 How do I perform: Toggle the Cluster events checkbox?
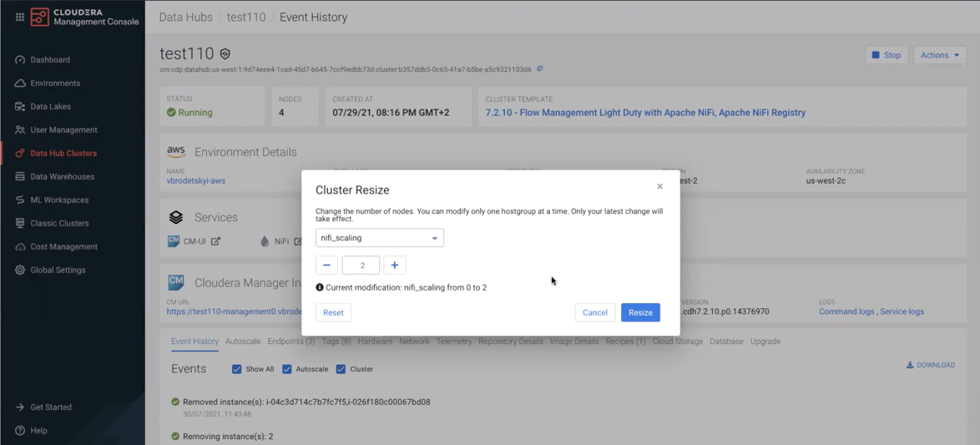pyautogui.click(x=341, y=369)
